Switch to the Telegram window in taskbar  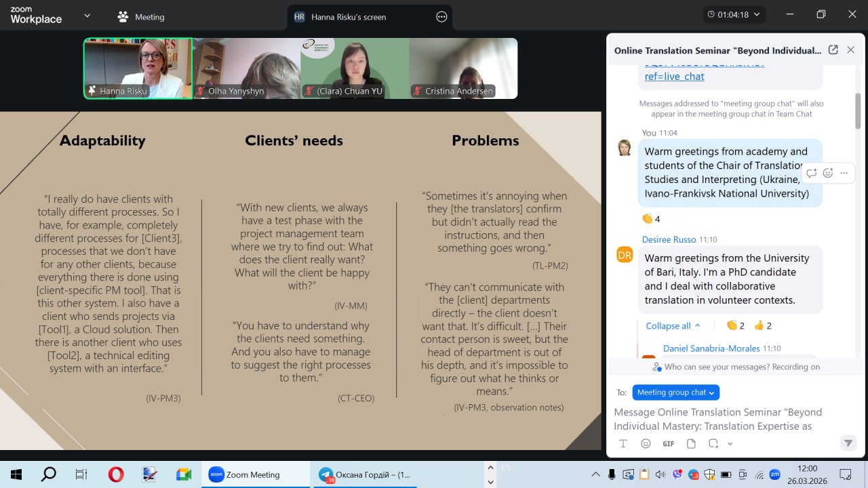click(365, 475)
